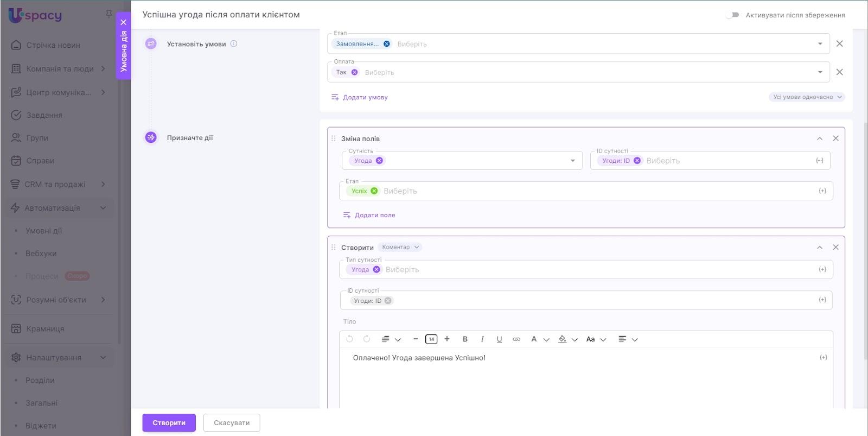Remove the Так chip from Оплата
The width and height of the screenshot is (868, 436).
(355, 72)
